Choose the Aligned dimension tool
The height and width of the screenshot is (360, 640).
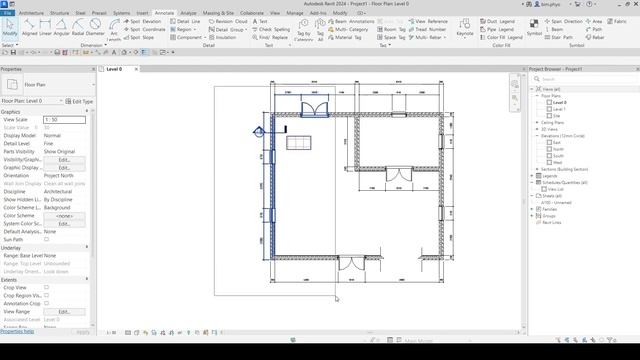click(29, 27)
